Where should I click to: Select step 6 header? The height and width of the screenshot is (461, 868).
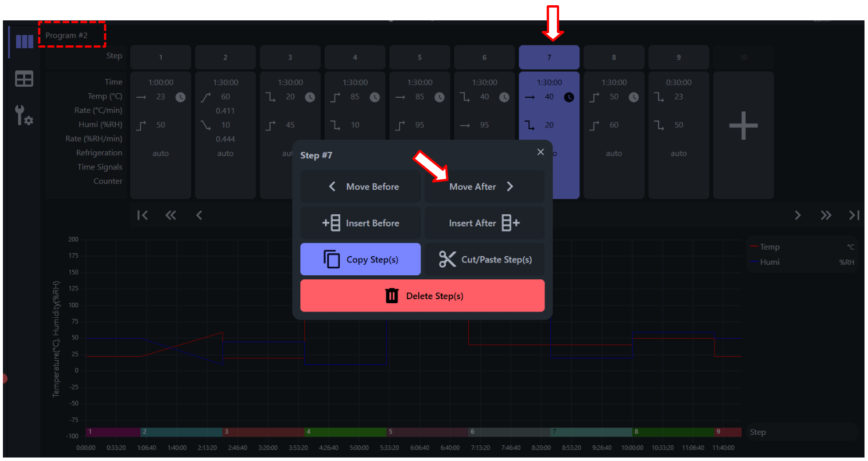[485, 58]
